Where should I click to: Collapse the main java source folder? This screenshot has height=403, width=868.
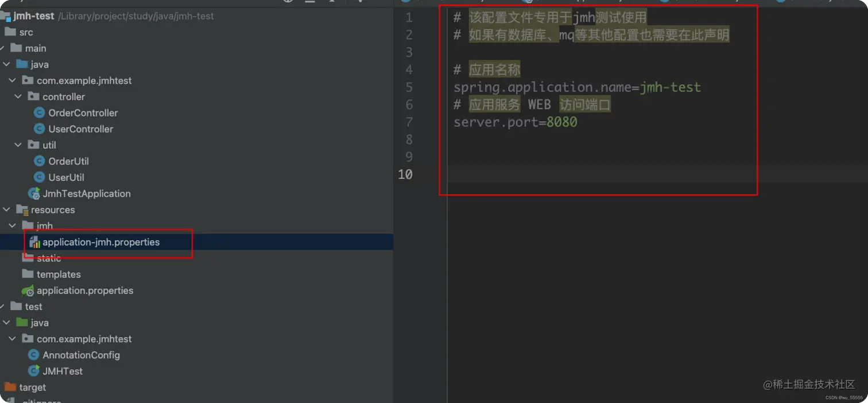(6, 64)
